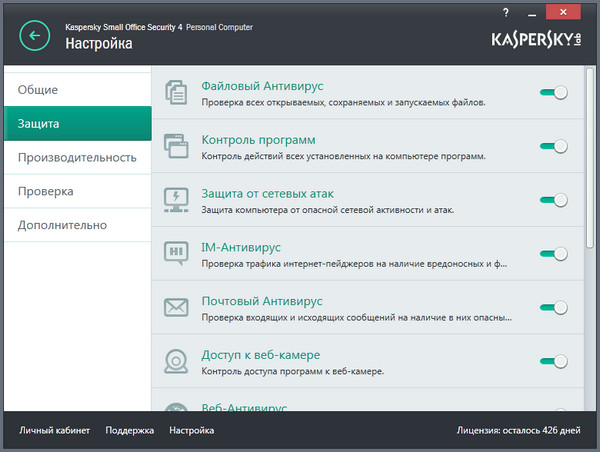600x452 pixels.
Task: Click the webcam access camera icon
Action: coord(176,361)
